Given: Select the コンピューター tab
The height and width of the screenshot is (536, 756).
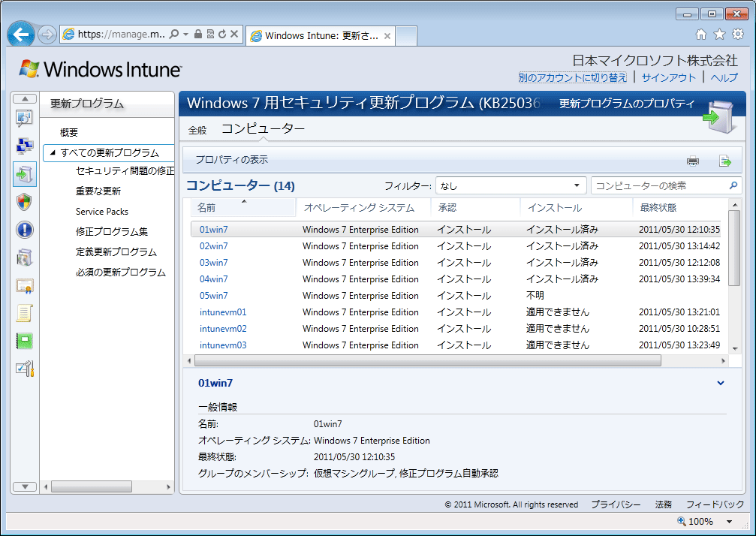Looking at the screenshot, I should click(x=263, y=128).
